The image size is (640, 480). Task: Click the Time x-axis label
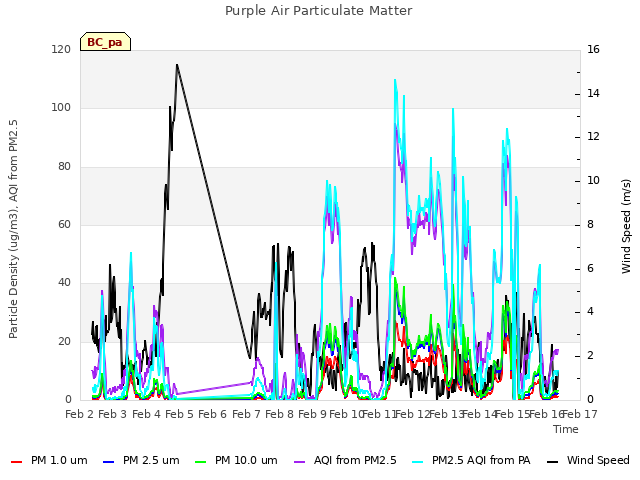tap(566, 429)
